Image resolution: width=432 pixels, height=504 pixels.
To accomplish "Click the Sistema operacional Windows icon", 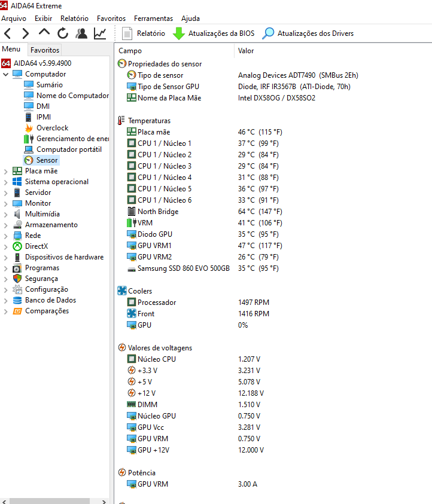I will pos(17,182).
